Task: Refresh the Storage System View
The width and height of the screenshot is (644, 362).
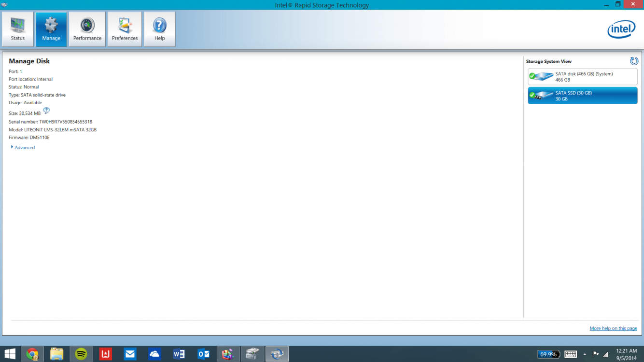Action: coord(634,61)
